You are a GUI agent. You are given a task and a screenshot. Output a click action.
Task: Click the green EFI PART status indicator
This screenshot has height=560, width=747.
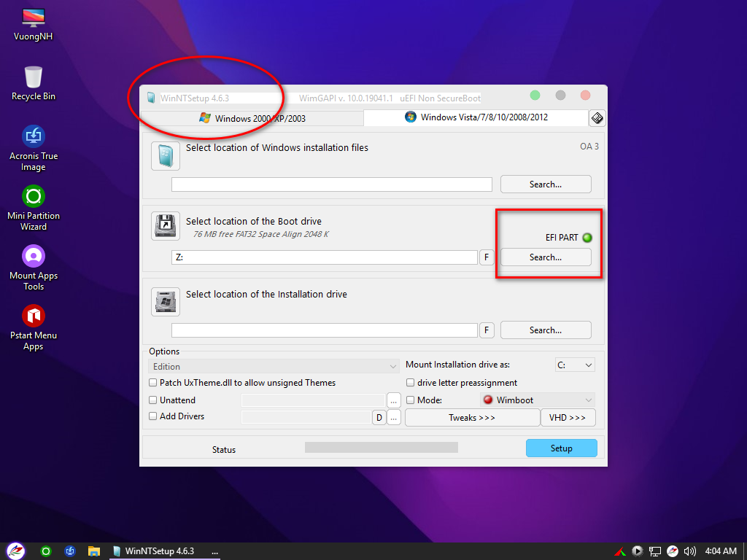pyautogui.click(x=587, y=238)
